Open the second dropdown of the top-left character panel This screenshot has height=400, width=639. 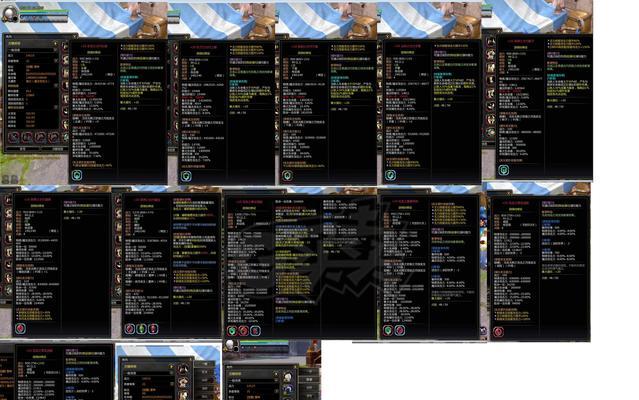pyautogui.click(x=33, y=50)
